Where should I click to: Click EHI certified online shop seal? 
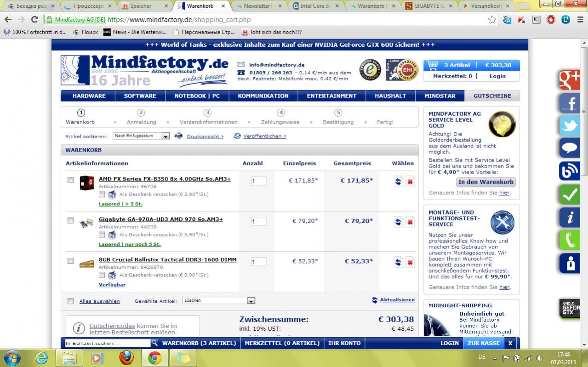(402, 70)
